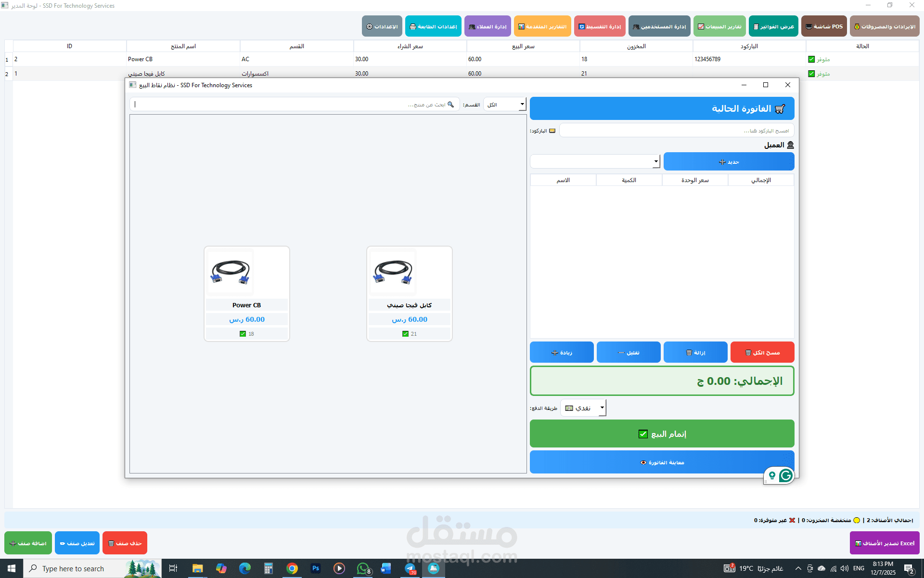Open Google Chrome from the taskbar
This screenshot has height=578, width=924.
click(292, 568)
